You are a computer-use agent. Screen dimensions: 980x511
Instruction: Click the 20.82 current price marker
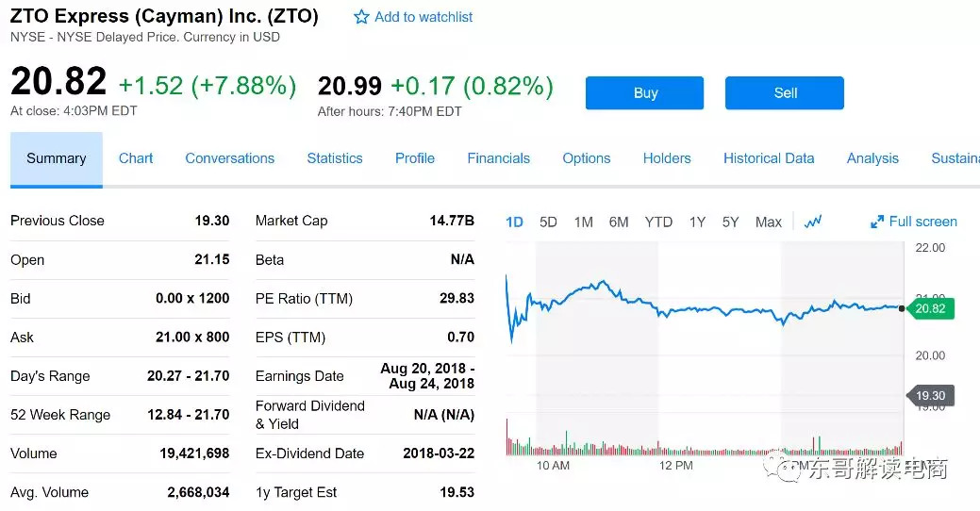(x=931, y=308)
